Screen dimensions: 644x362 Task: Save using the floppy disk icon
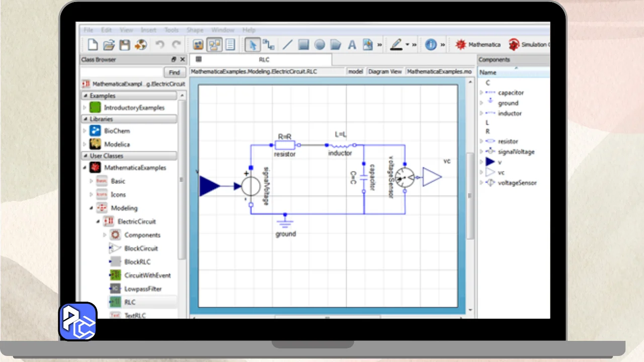pos(124,45)
